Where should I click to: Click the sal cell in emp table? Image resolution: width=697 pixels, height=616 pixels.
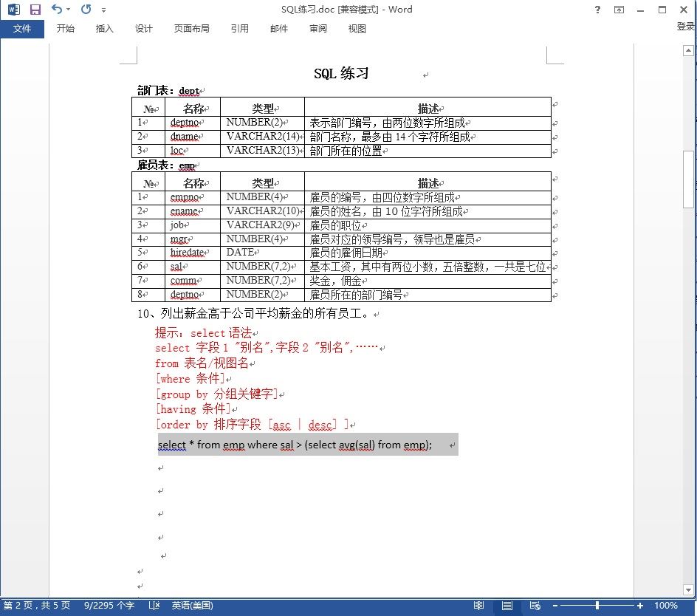[x=193, y=267]
